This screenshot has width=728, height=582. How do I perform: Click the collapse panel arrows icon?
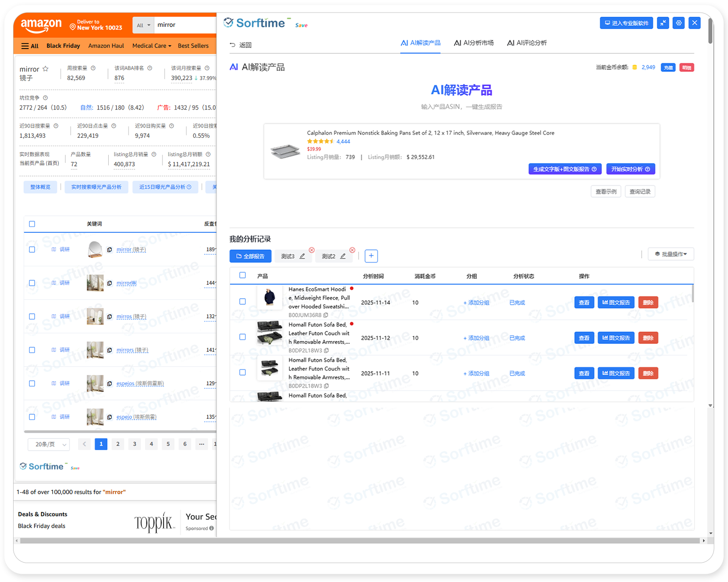click(x=663, y=23)
